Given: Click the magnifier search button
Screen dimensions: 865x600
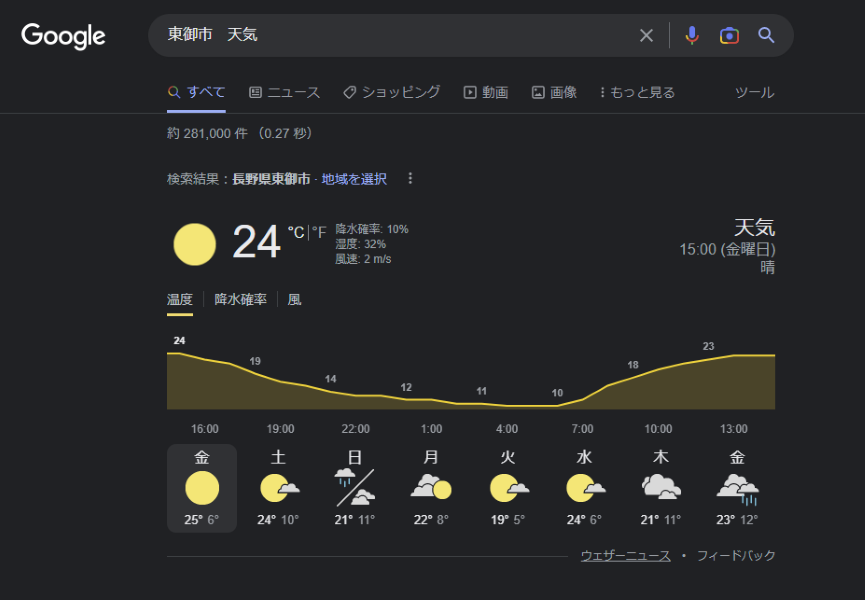Looking at the screenshot, I should click(x=767, y=36).
